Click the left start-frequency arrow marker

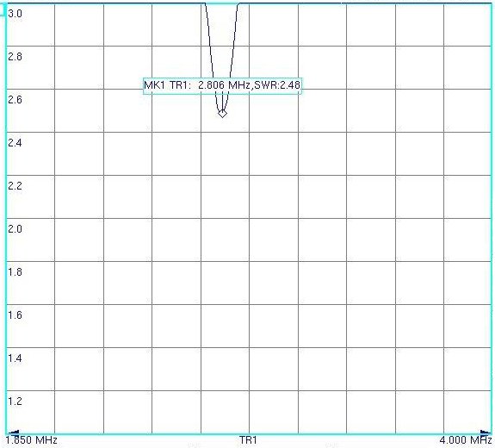13,432
